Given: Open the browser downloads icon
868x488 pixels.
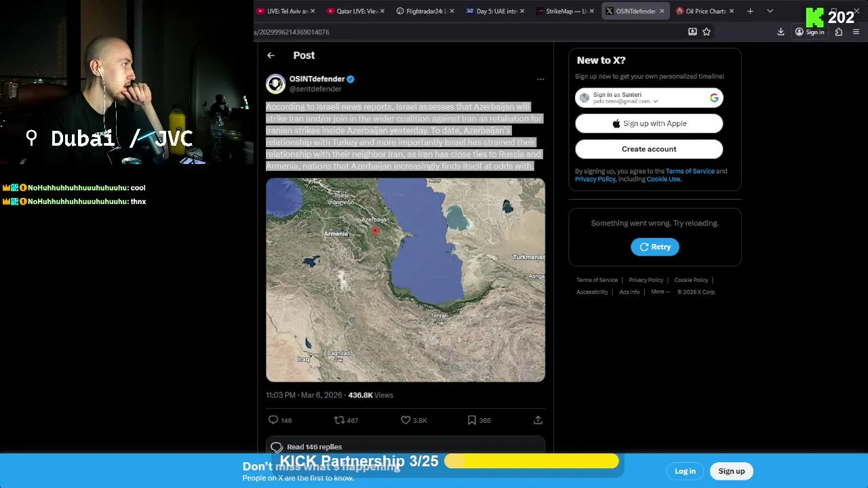Looking at the screenshot, I should (781, 32).
